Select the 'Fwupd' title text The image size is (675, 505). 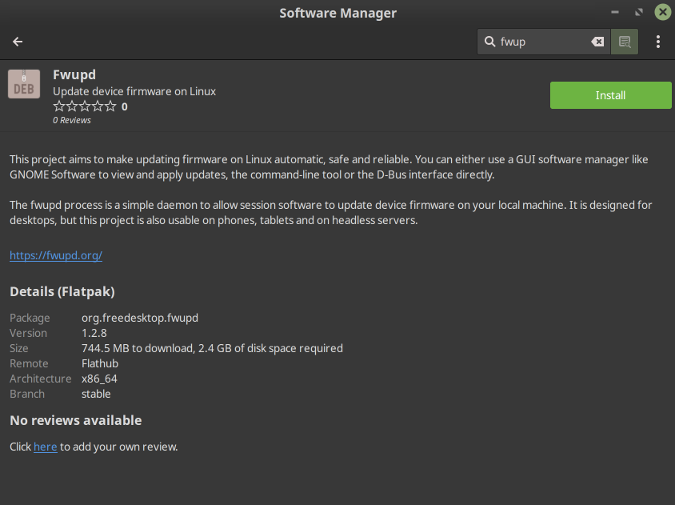[x=74, y=74]
